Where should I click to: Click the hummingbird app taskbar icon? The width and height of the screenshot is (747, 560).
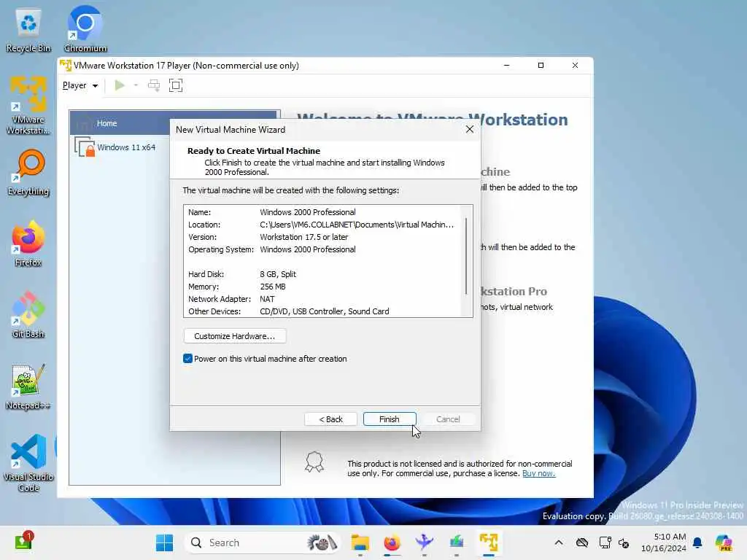[x=424, y=542]
